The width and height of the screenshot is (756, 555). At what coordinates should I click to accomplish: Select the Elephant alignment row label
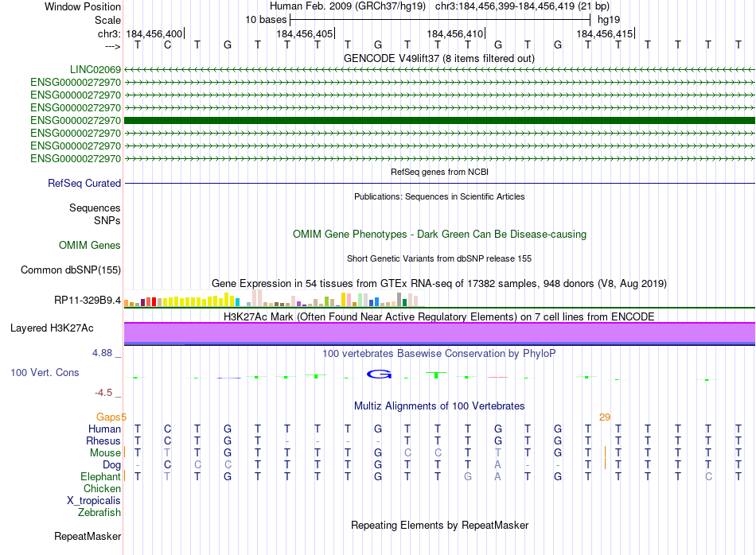pos(101,476)
